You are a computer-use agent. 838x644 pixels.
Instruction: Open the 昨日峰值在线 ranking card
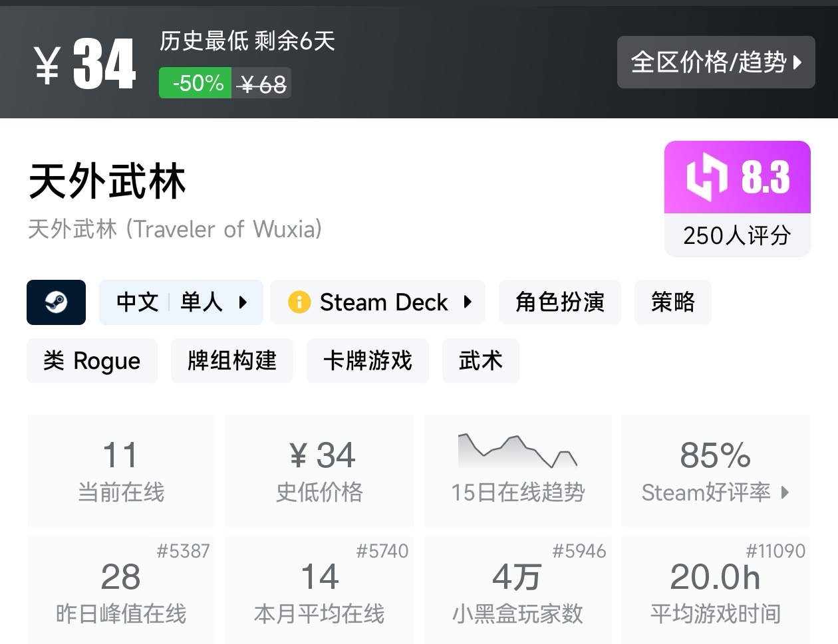click(x=121, y=590)
